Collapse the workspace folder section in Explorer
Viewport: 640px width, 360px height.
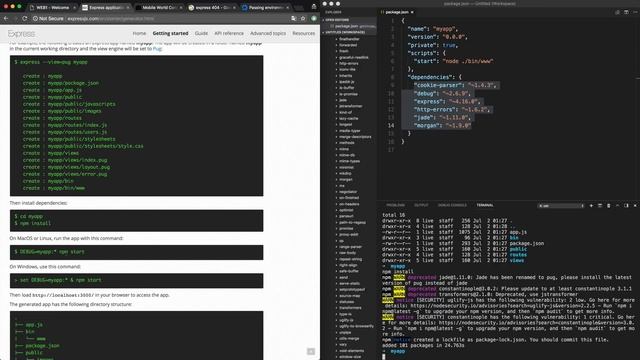click(345, 32)
